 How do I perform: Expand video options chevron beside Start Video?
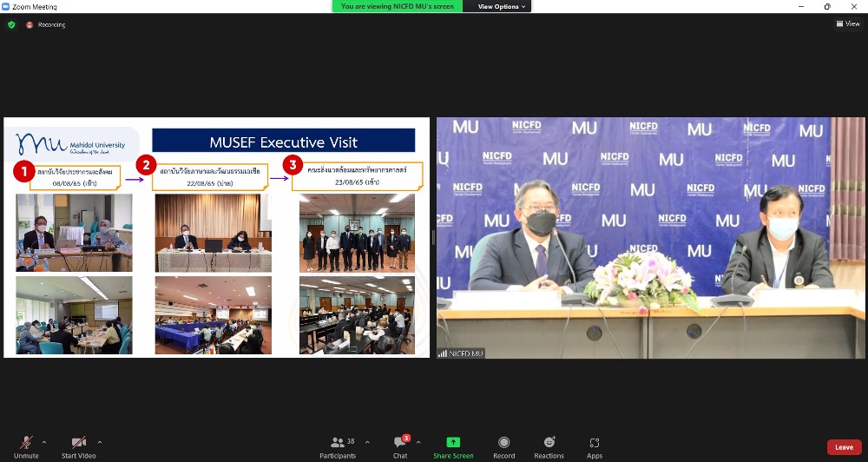(100, 442)
